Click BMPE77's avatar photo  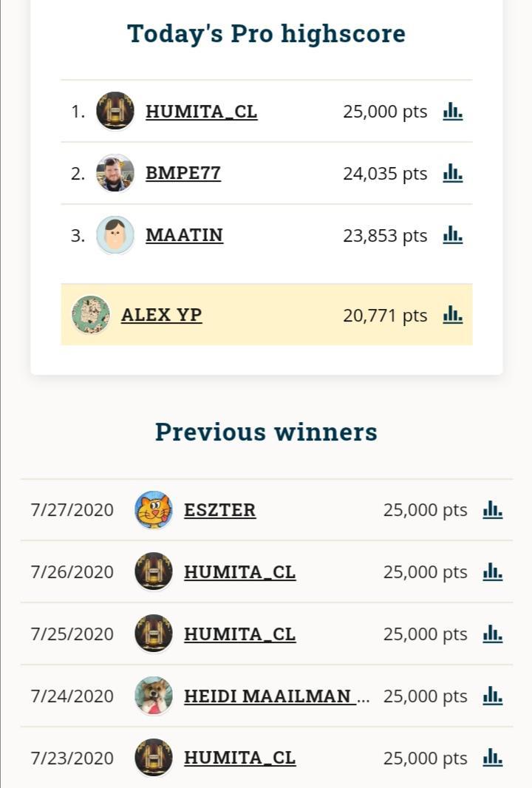(x=115, y=174)
